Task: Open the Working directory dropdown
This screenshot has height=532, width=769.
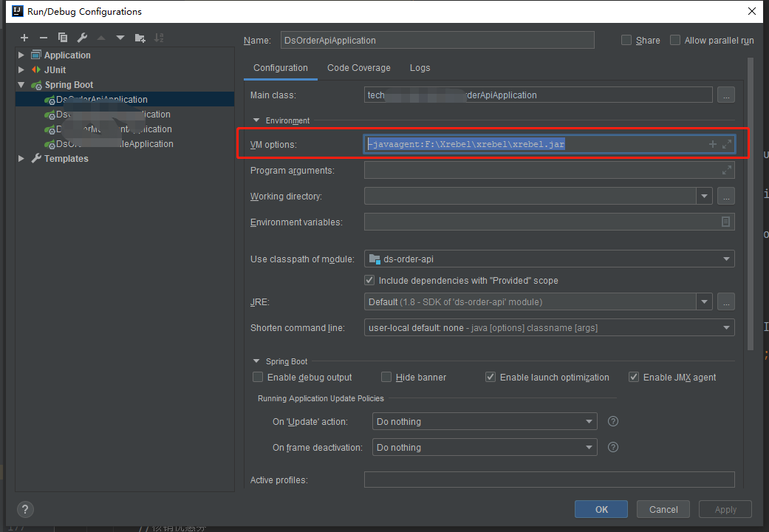Action: pos(704,196)
